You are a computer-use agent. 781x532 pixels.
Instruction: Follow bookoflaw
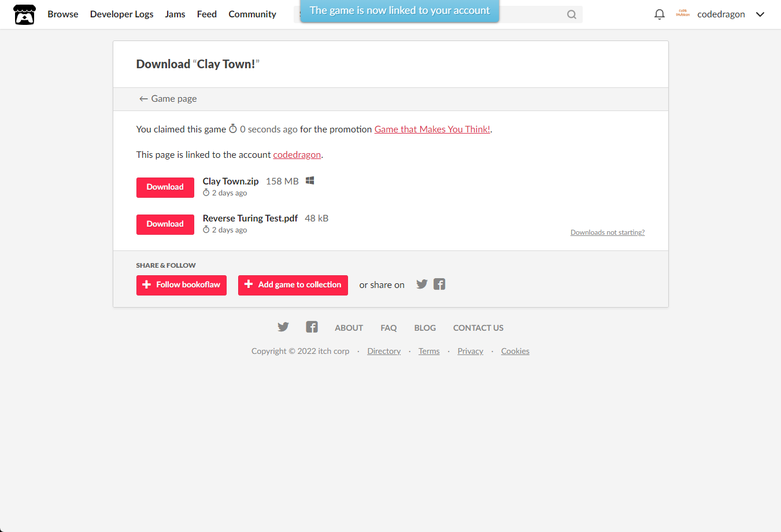point(182,285)
